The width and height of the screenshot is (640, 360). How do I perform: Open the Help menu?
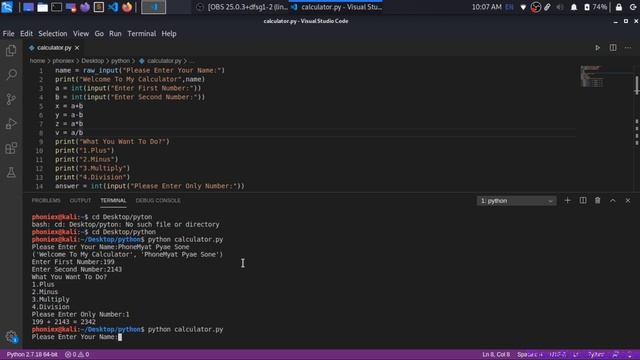pos(169,33)
